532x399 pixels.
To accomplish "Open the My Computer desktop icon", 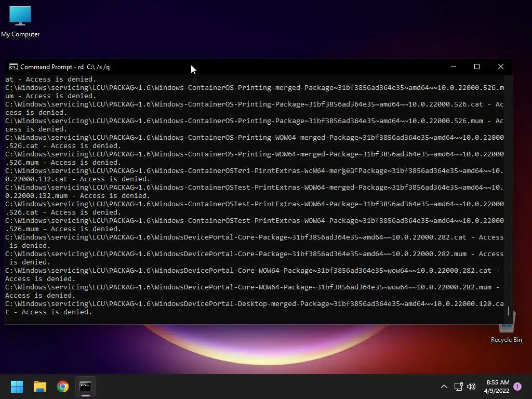I will coord(20,22).
